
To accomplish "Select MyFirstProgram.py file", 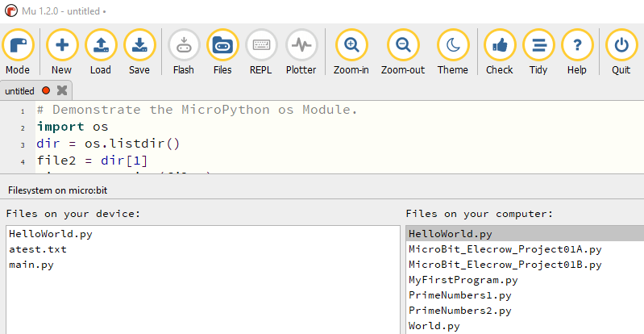I will point(525,280).
